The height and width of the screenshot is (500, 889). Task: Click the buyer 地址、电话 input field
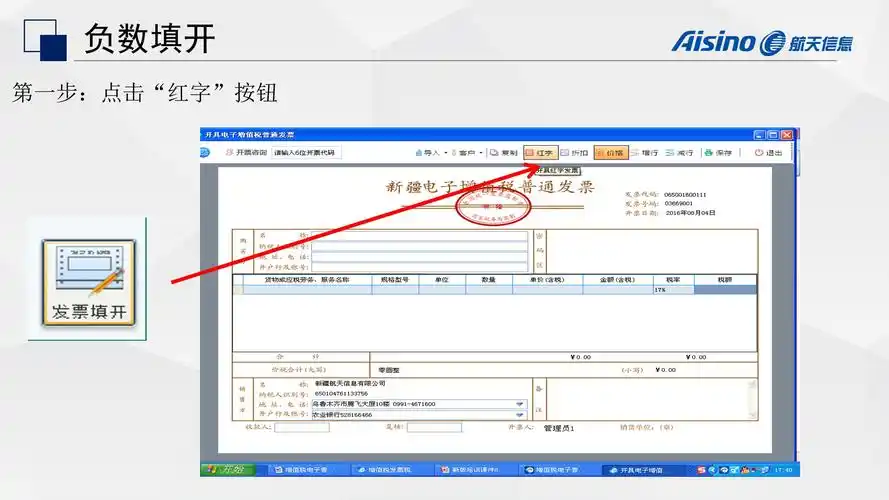pyautogui.click(x=420, y=257)
